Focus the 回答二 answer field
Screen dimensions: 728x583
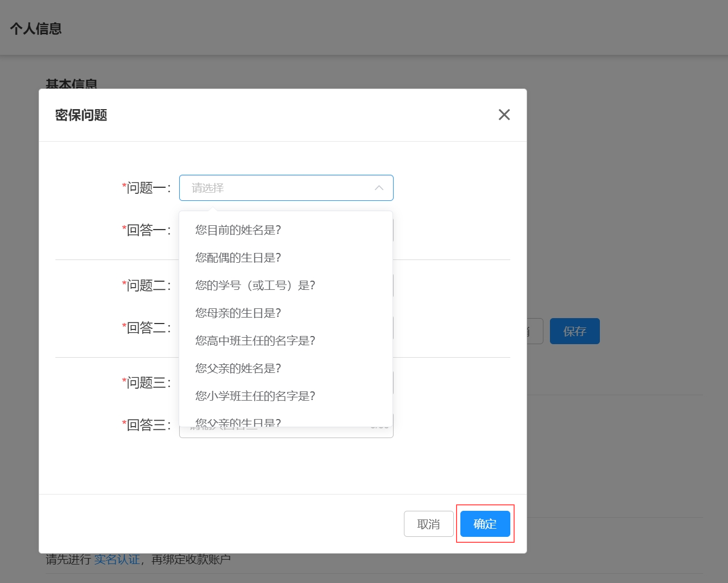tap(286, 328)
